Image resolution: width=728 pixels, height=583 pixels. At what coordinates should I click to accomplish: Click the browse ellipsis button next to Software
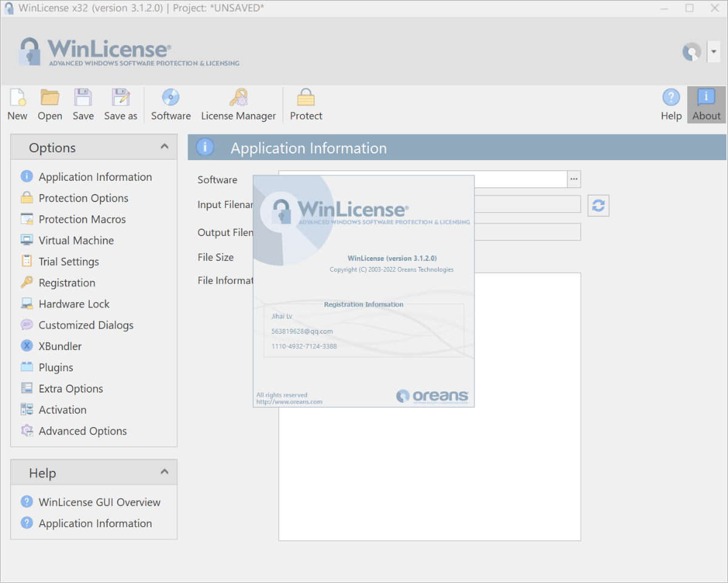pos(574,180)
